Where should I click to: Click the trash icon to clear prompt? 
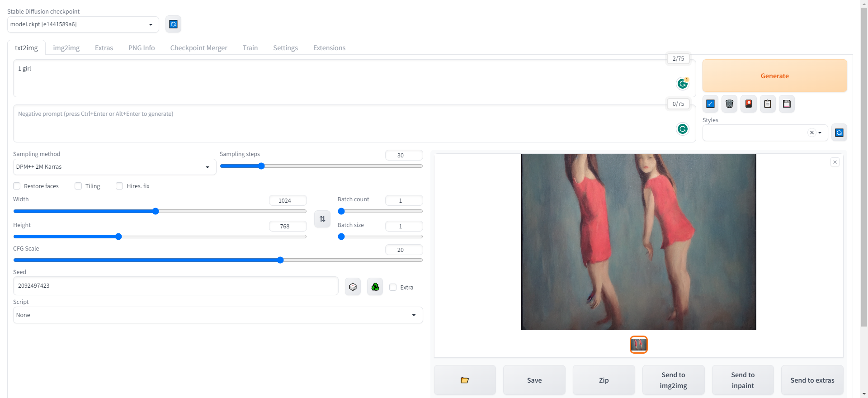pyautogui.click(x=729, y=104)
